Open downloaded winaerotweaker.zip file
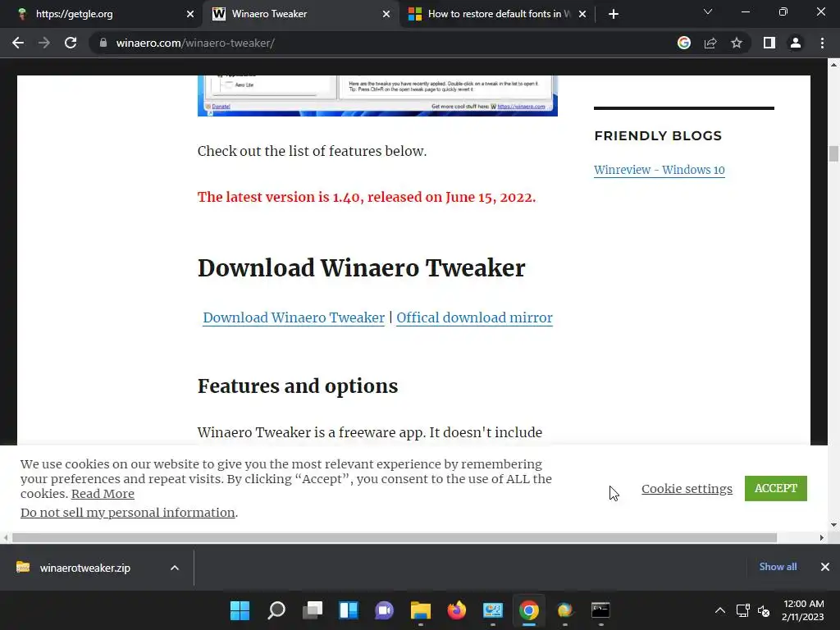 pyautogui.click(x=84, y=568)
